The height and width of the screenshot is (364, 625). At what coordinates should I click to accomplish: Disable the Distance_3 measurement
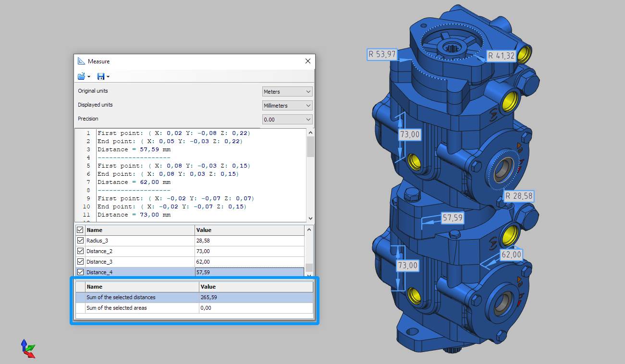80,261
